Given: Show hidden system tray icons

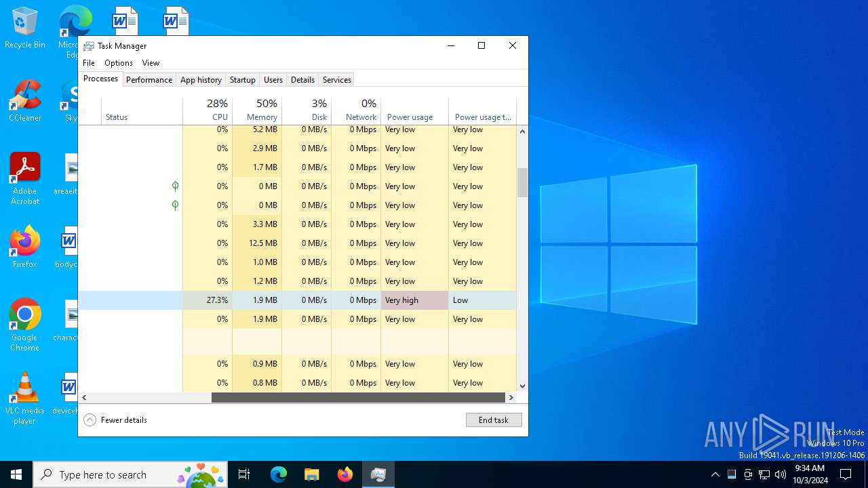Looking at the screenshot, I should 715,474.
